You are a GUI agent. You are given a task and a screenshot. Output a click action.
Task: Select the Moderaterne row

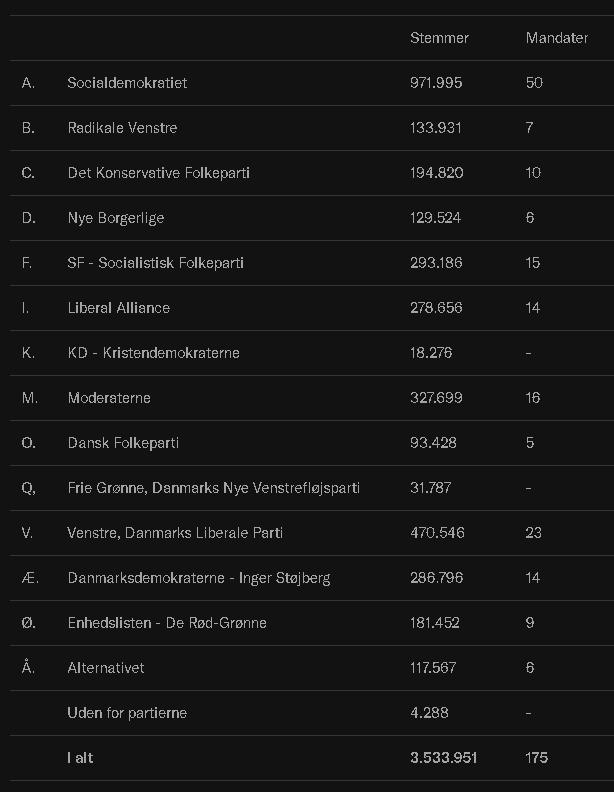point(312,398)
